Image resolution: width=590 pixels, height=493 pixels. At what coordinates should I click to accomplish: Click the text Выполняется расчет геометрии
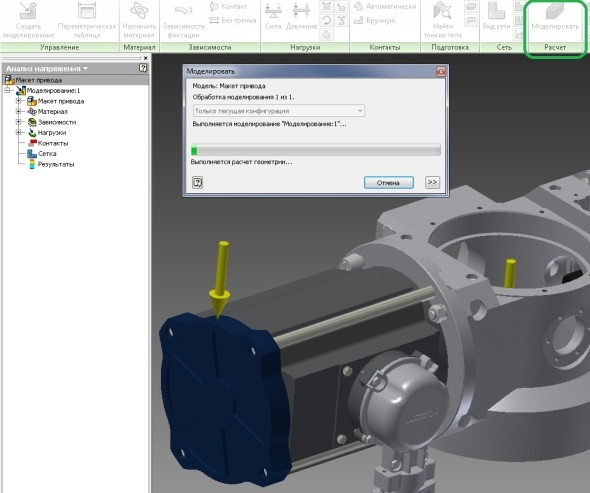(x=242, y=162)
